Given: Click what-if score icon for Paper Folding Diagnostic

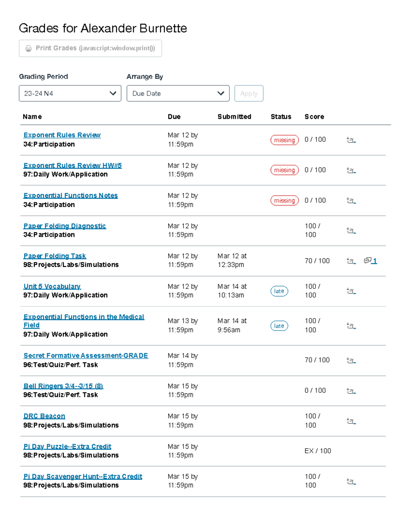Looking at the screenshot, I should pos(351,231).
